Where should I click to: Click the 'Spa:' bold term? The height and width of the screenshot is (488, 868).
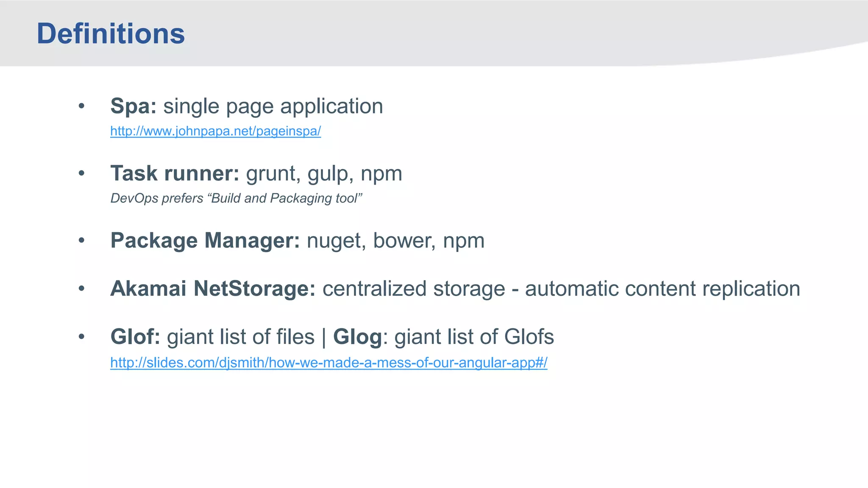pos(134,106)
